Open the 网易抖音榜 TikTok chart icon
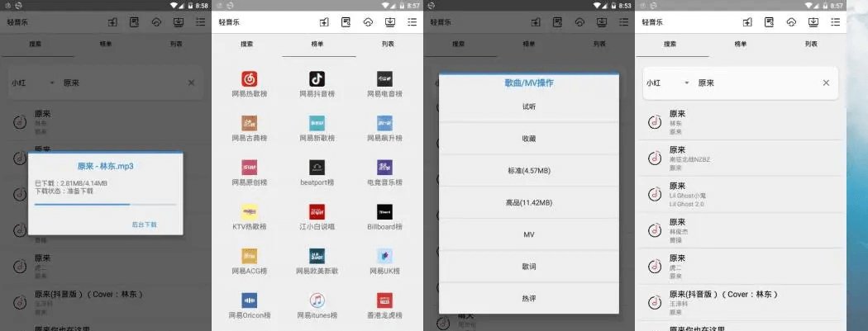This screenshot has height=331, width=868. (x=317, y=79)
